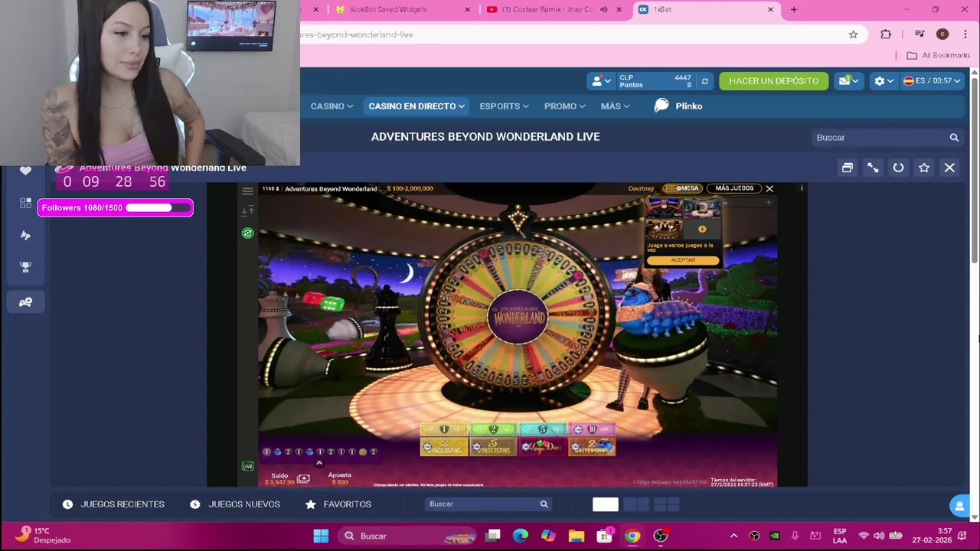Open browser extensions puzzle icon
The image size is (980, 551).
886,34
